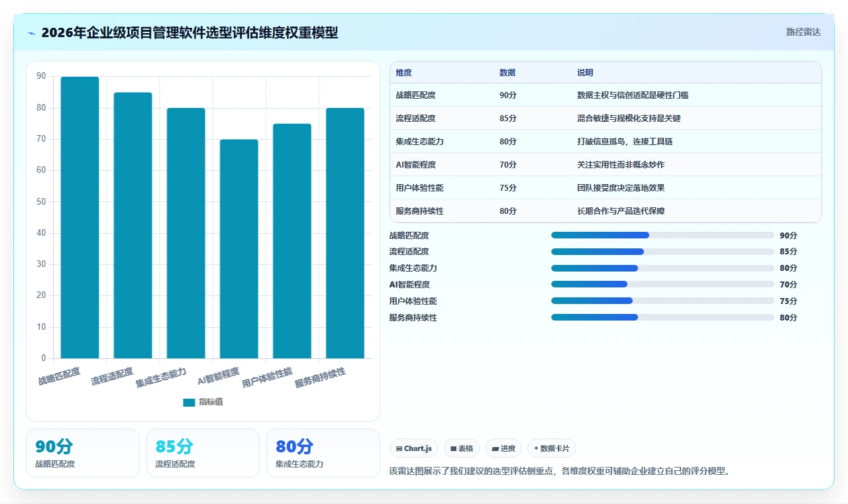This screenshot has height=504, width=848.
Task: Open the 90分 战略匹配度 stat card
Action: 83,453
